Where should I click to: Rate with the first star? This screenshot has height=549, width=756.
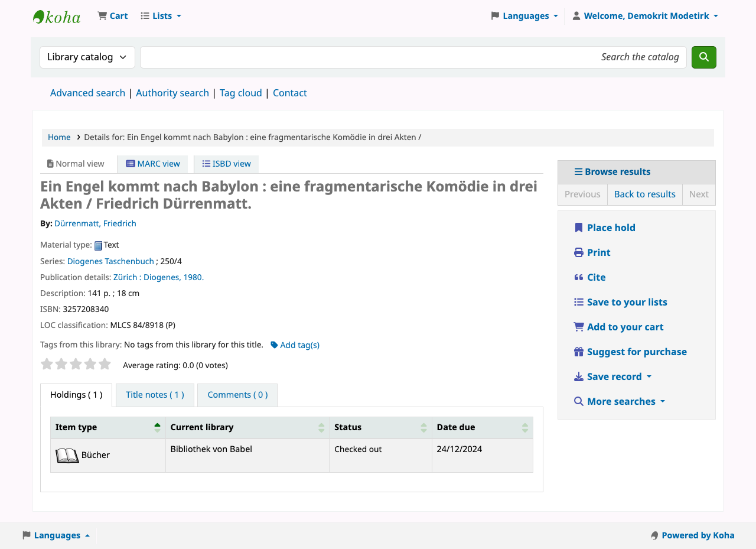47,364
